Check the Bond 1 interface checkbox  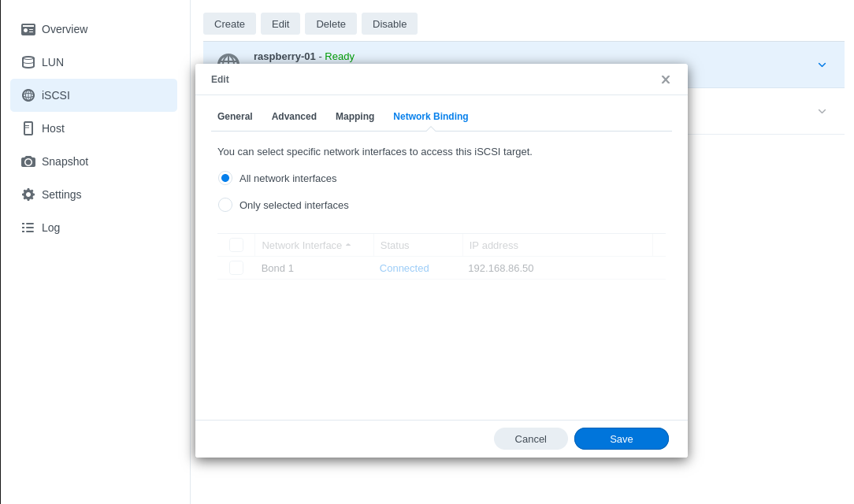tap(236, 268)
